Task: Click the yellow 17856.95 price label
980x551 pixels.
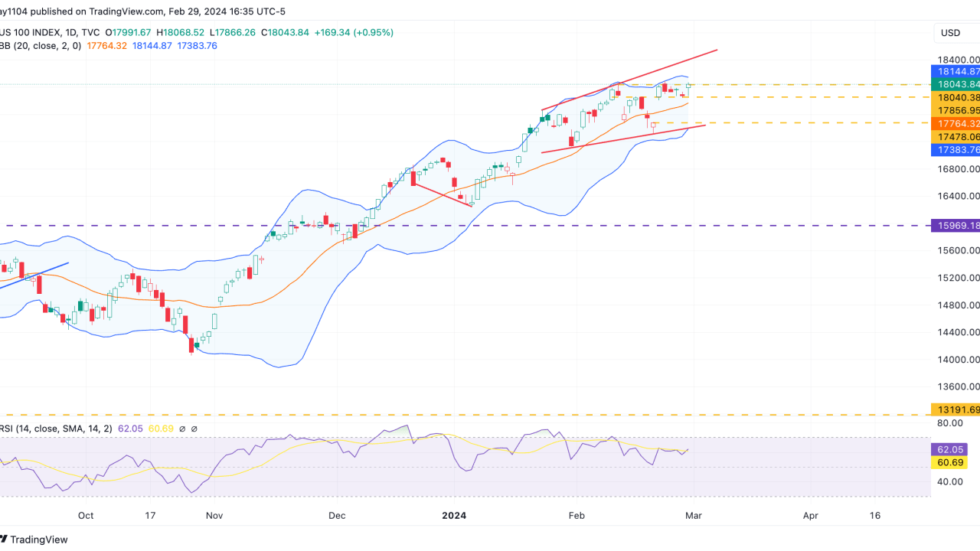Action: 955,110
